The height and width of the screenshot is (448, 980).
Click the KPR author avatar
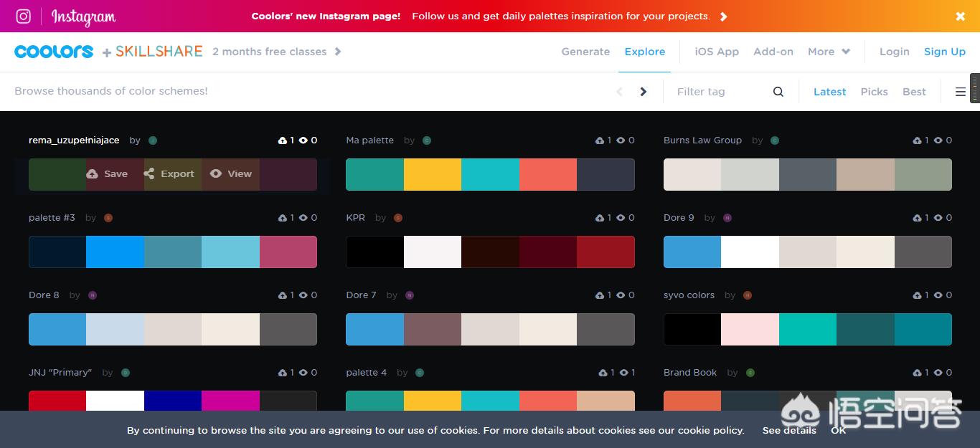click(x=398, y=218)
